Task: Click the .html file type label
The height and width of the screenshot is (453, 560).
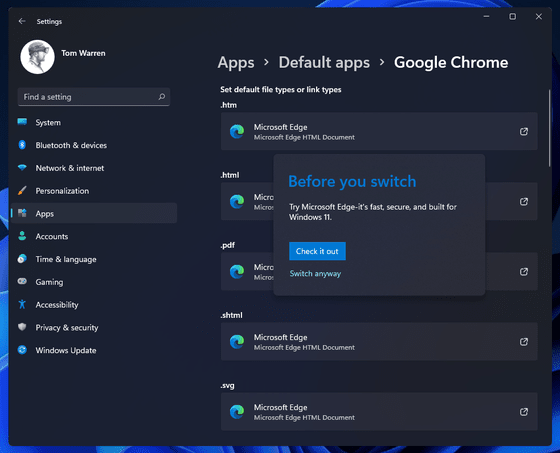Action: [230, 175]
